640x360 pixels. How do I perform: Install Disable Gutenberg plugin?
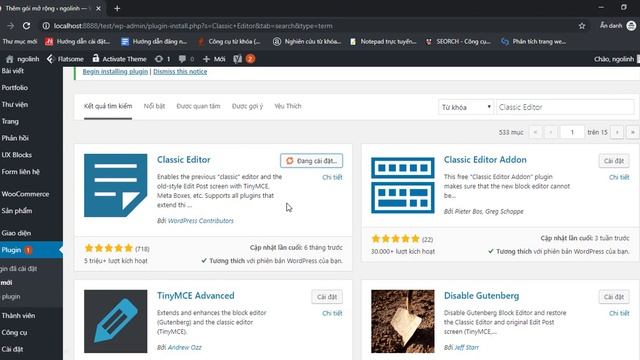(x=614, y=297)
